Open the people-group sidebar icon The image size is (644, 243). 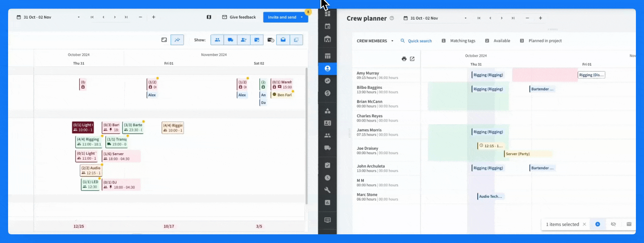point(327,135)
